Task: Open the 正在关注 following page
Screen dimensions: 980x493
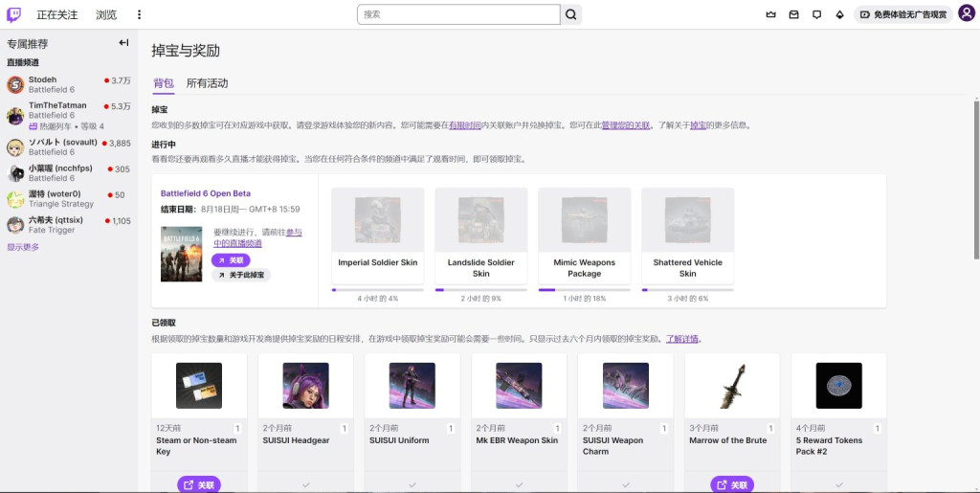Action: coord(57,14)
